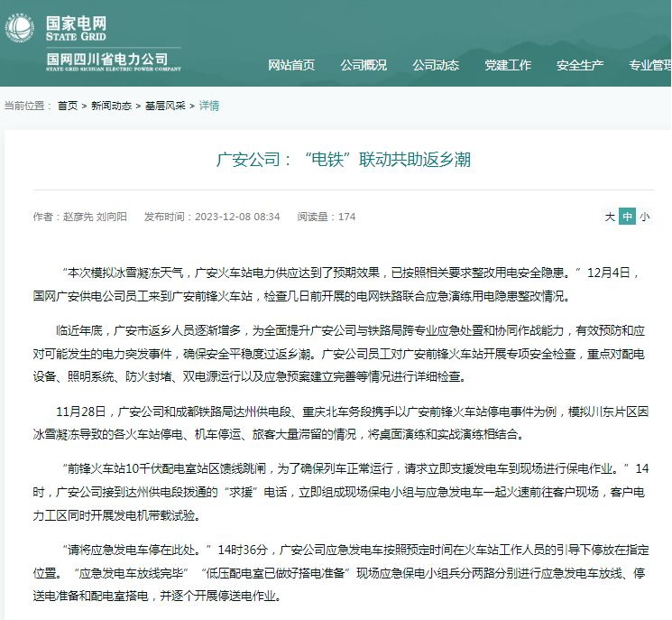The image size is (672, 620).
Task: Click the article title 广安公司：“电铁”联动共助返乡潮
Action: pyautogui.click(x=344, y=160)
